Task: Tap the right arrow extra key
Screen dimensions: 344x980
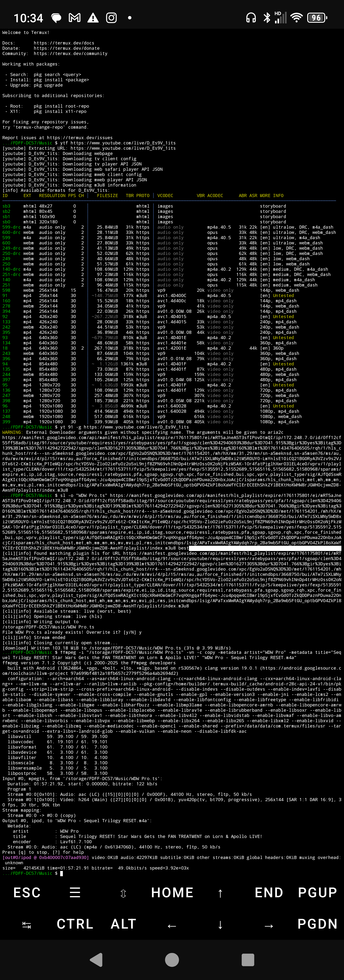Action: 269,926
